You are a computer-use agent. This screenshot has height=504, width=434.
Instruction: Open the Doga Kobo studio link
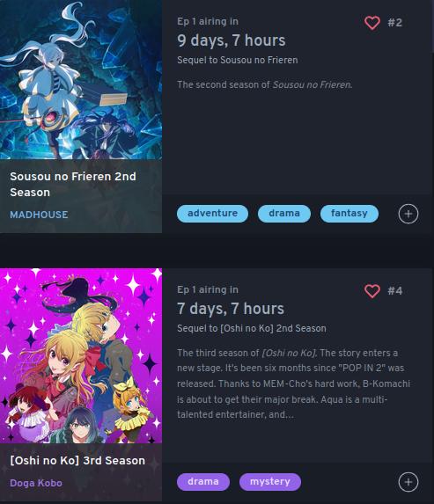36,483
